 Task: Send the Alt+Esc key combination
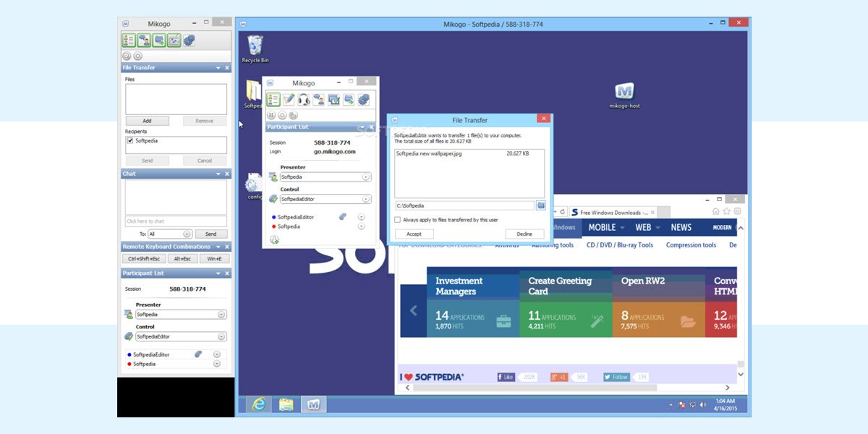coord(182,258)
